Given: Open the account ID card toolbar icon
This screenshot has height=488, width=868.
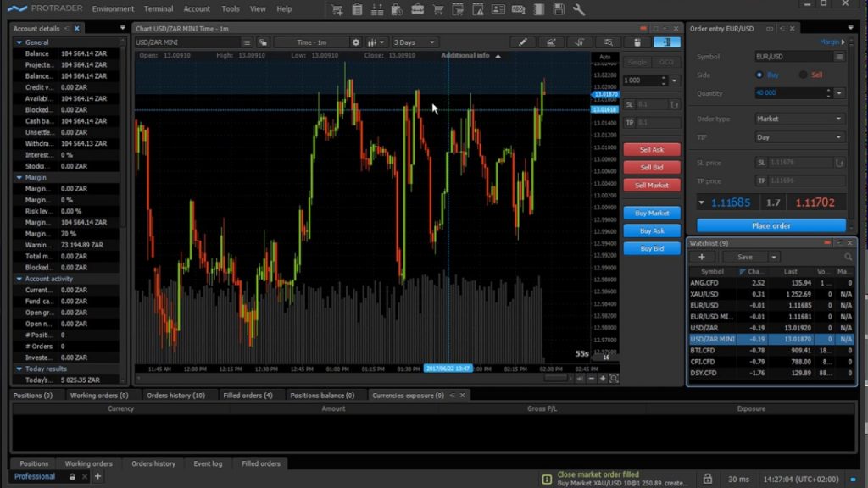Looking at the screenshot, I should tap(498, 9).
